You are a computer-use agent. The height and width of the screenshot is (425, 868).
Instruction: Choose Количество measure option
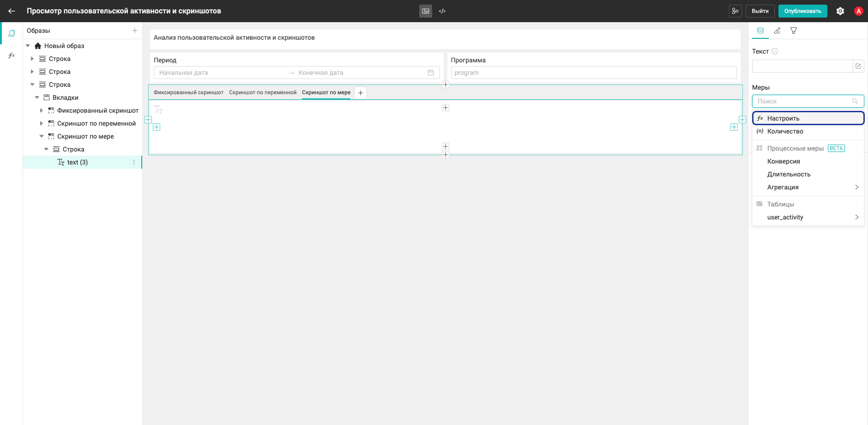click(x=808, y=131)
